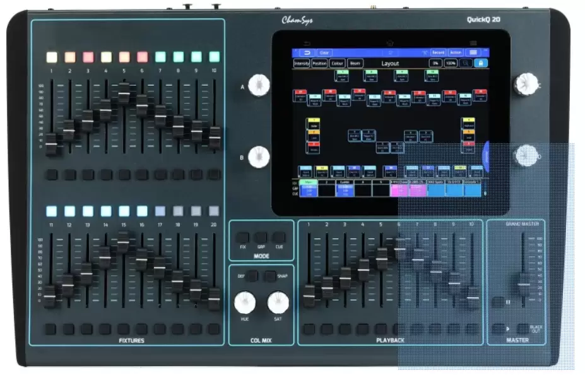Tap the blue padlock icon on the touchscreen
Image resolution: width=585 pixels, height=392 pixels.
(481, 64)
